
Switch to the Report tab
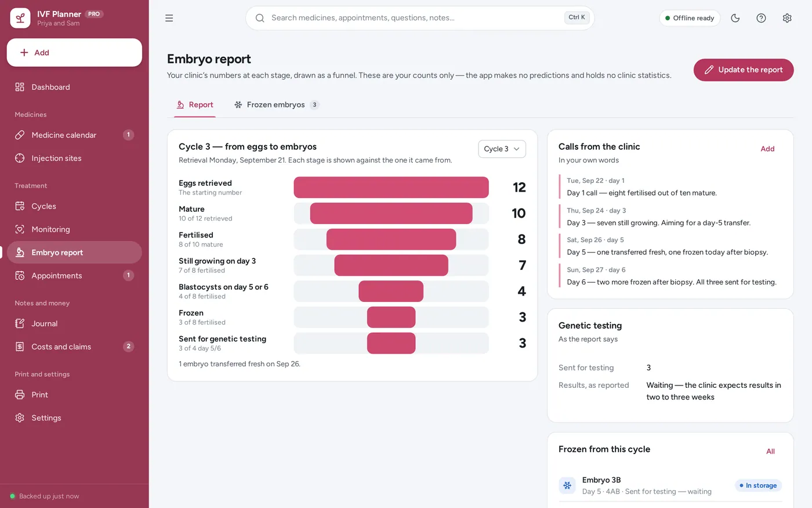click(195, 105)
